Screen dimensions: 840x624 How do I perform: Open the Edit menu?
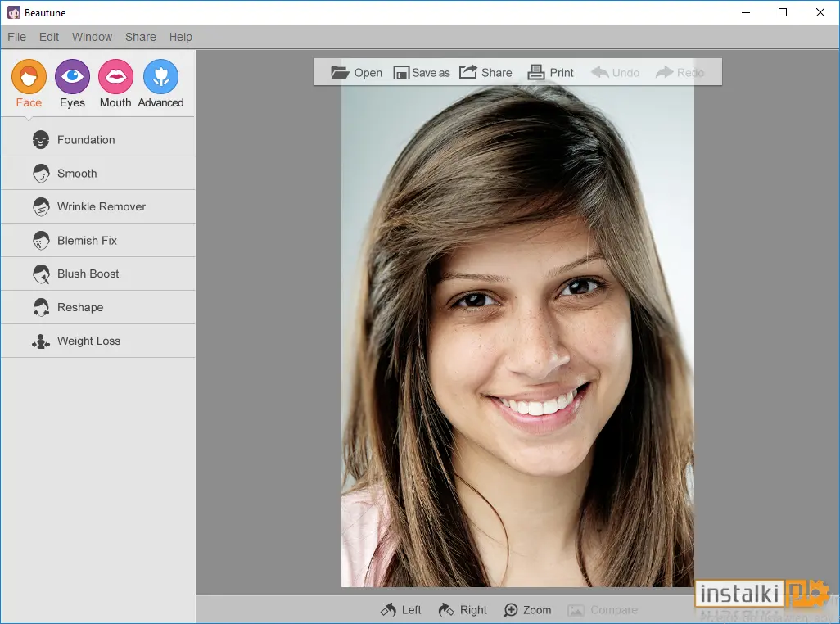pyautogui.click(x=49, y=37)
